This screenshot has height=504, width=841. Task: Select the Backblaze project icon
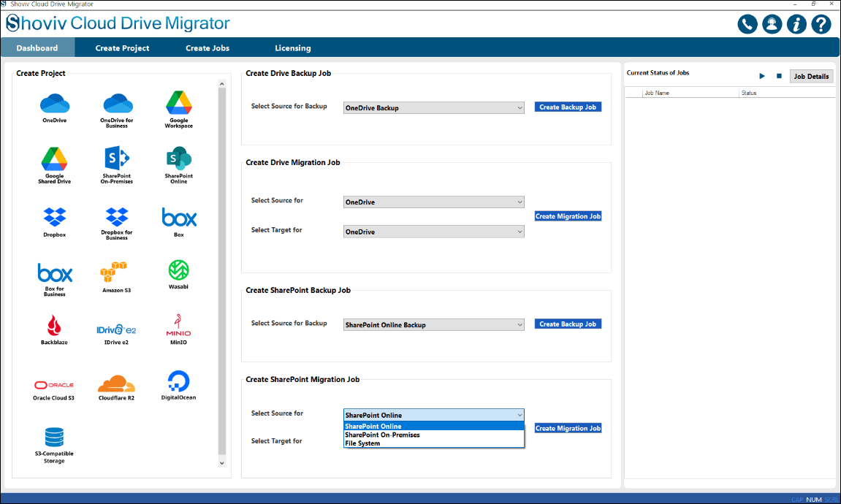click(54, 325)
